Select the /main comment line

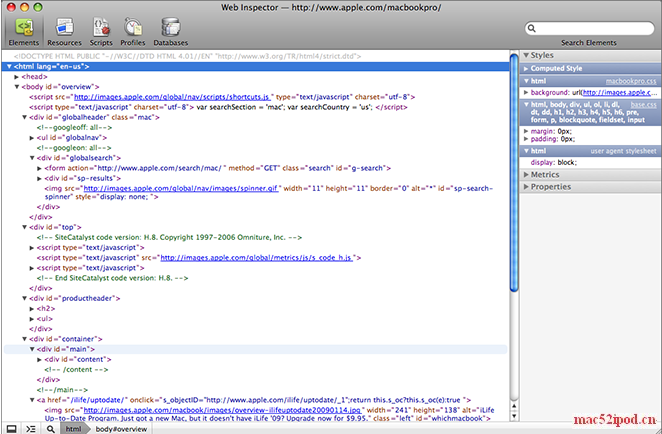tap(62, 390)
